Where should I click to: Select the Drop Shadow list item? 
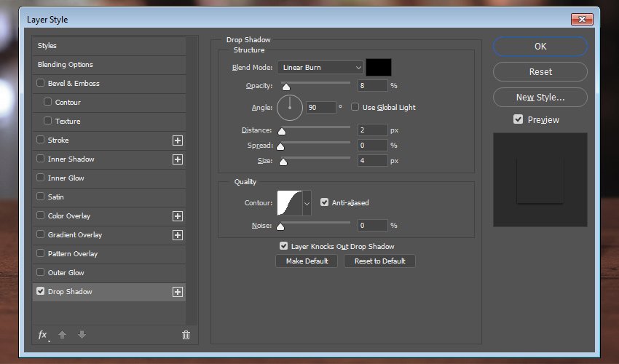(109, 292)
